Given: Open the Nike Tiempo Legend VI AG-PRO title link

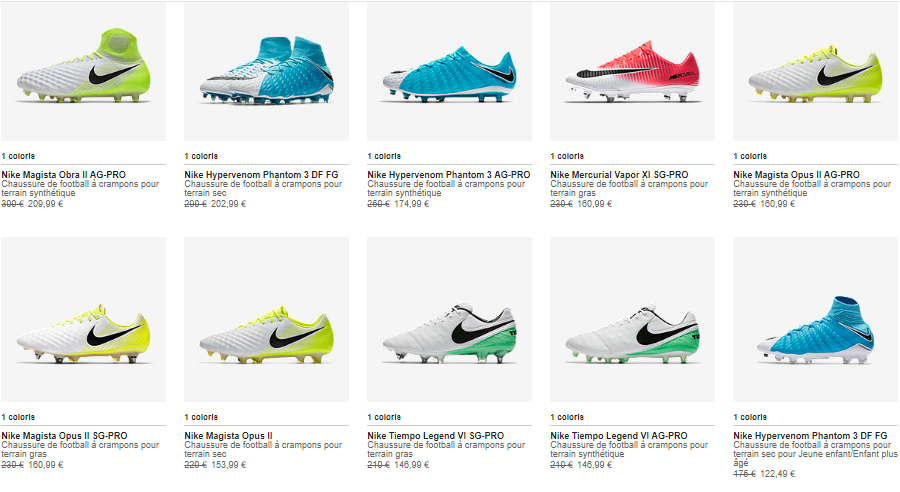Looking at the screenshot, I should [619, 436].
